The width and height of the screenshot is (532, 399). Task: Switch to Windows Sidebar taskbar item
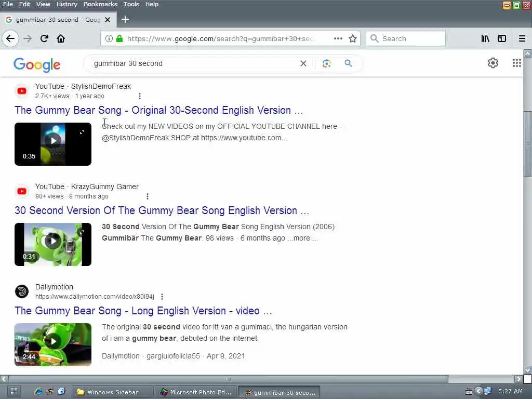tap(113, 392)
